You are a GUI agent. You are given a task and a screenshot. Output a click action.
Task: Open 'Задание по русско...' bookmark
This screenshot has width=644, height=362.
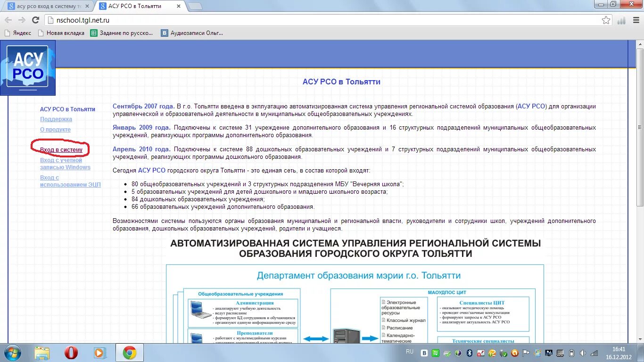pos(122,33)
